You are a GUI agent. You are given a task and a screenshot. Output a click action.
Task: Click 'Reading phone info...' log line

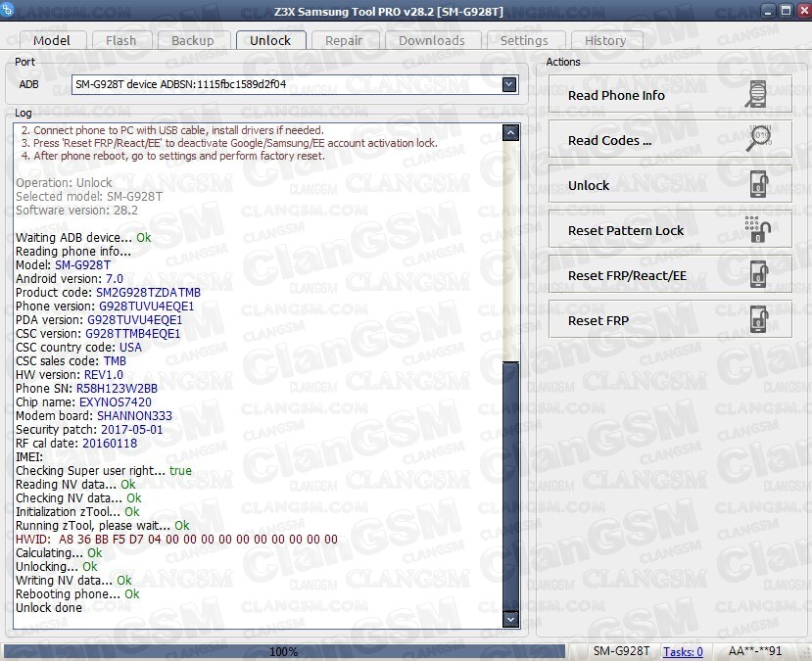(73, 251)
